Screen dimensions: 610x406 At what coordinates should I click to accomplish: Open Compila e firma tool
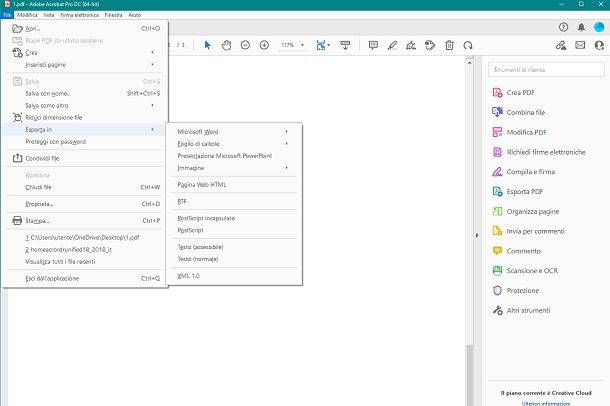(524, 172)
